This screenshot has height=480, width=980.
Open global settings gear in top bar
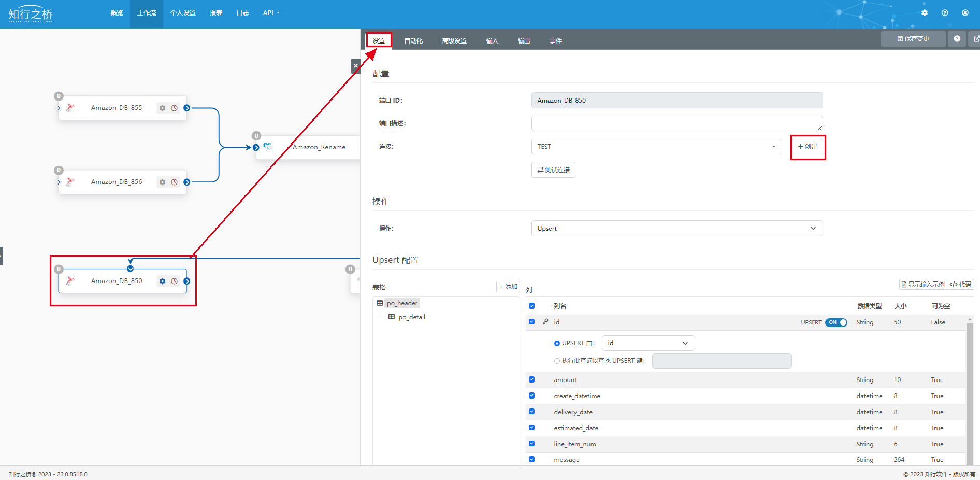coord(925,13)
